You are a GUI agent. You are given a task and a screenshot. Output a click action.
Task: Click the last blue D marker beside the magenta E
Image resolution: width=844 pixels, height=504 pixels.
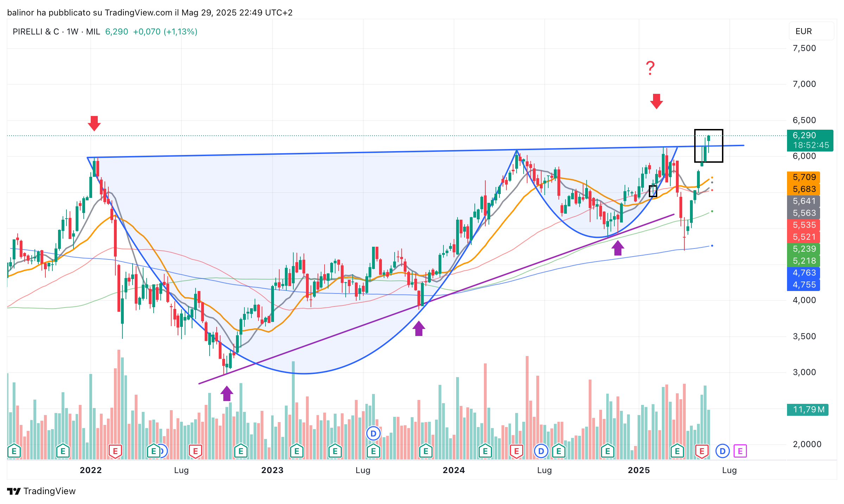click(723, 451)
